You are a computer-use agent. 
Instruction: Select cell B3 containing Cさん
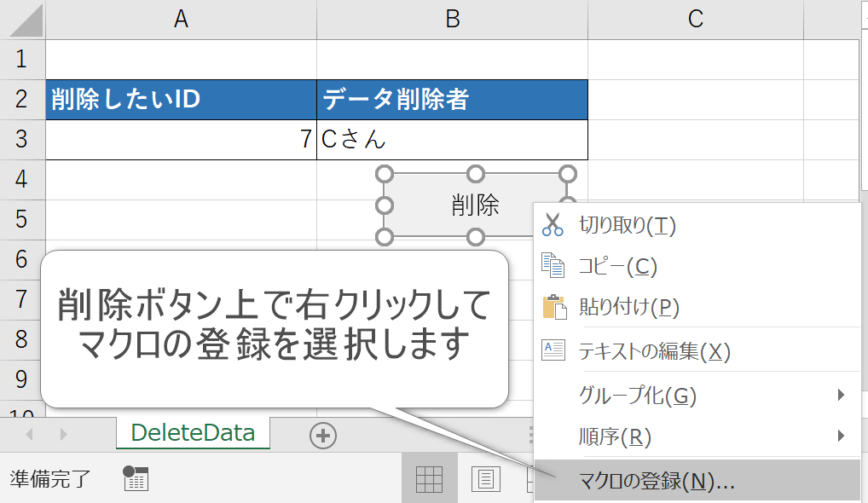(x=452, y=140)
